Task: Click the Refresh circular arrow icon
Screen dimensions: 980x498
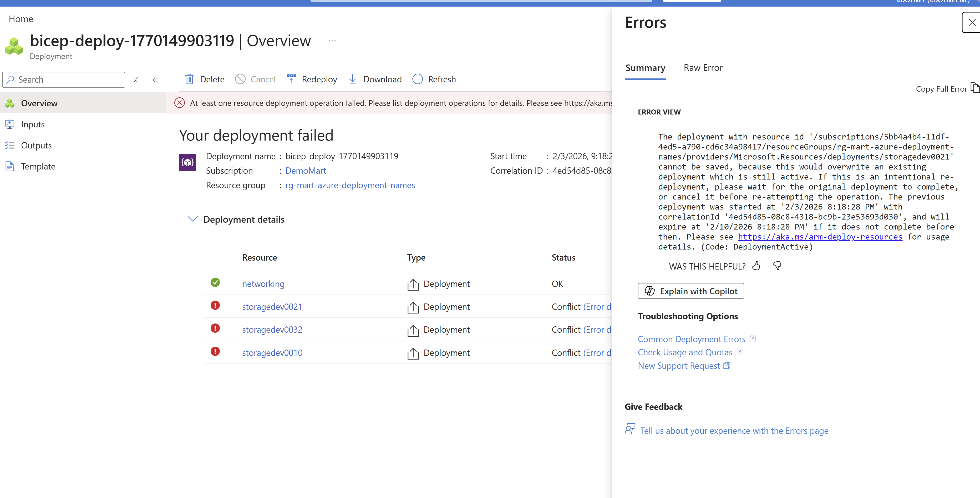Action: (418, 79)
